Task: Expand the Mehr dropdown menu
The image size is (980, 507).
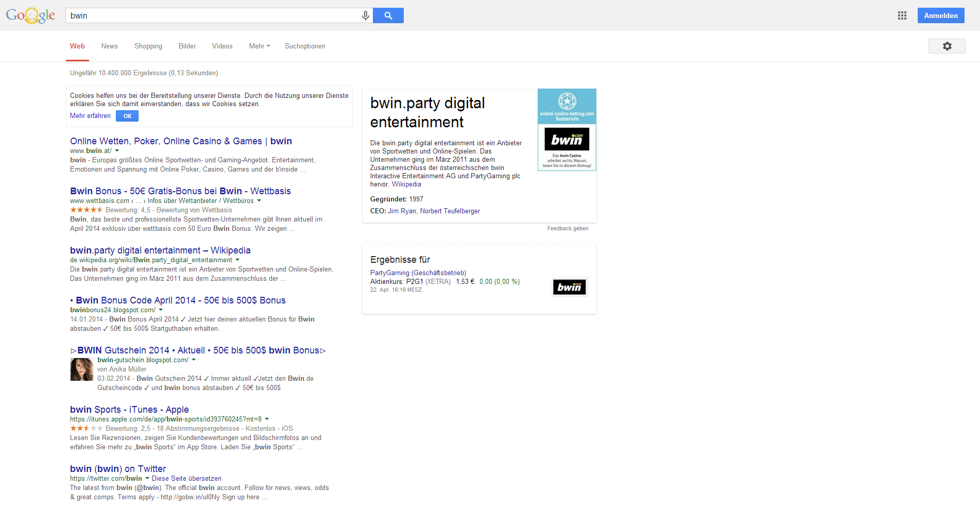Action: tap(260, 46)
